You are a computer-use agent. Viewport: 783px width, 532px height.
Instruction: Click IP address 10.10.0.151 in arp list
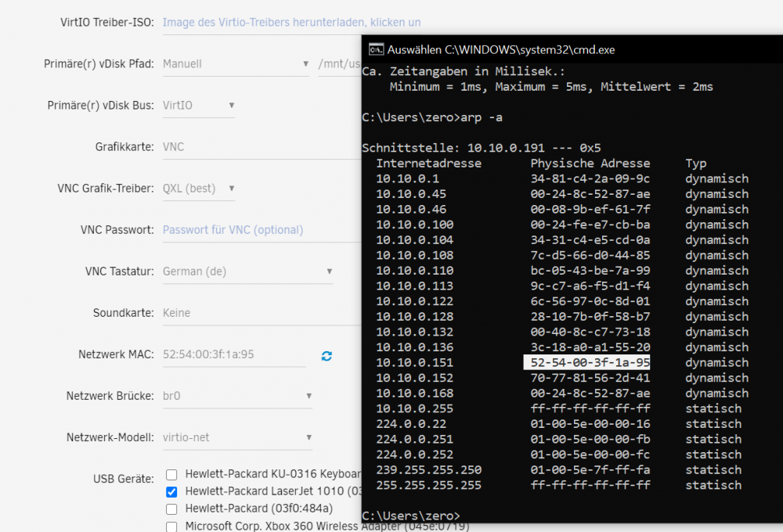tap(414, 363)
